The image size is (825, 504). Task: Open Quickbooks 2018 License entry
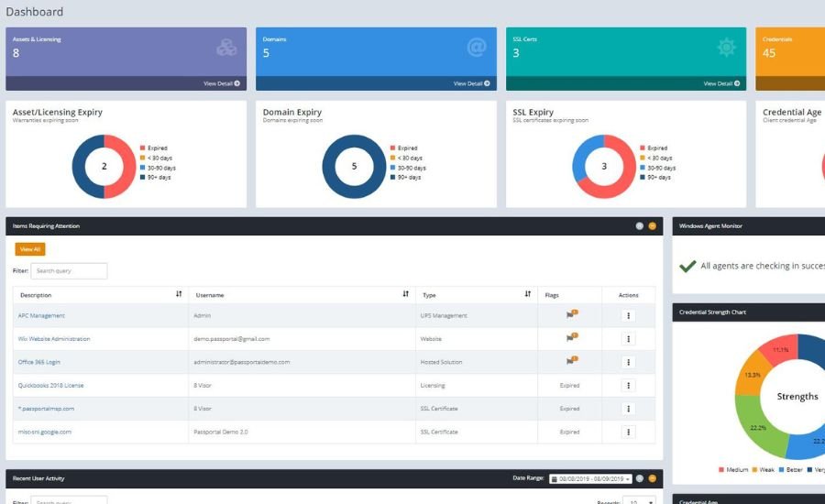coord(51,385)
